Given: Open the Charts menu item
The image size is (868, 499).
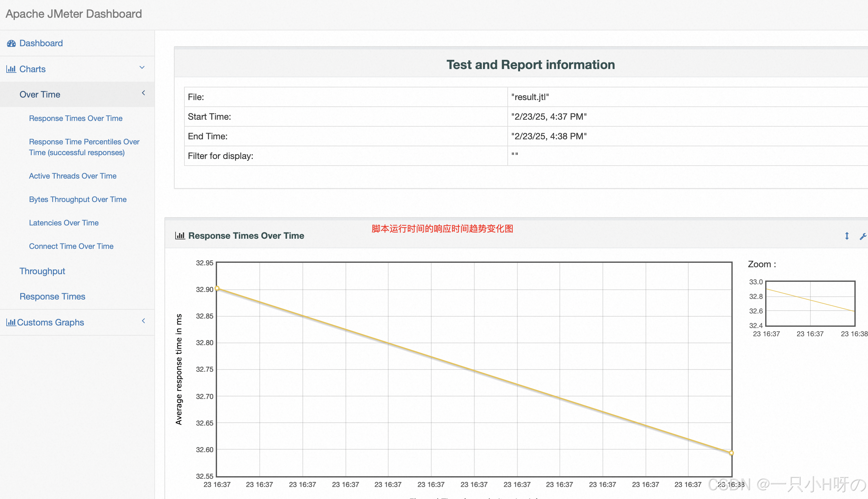Looking at the screenshot, I should pyautogui.click(x=77, y=69).
